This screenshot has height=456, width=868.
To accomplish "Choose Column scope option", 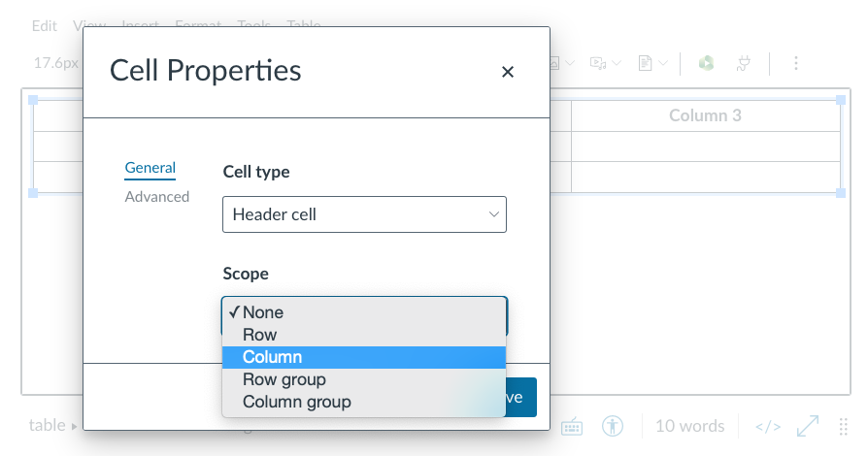I will 364,357.
